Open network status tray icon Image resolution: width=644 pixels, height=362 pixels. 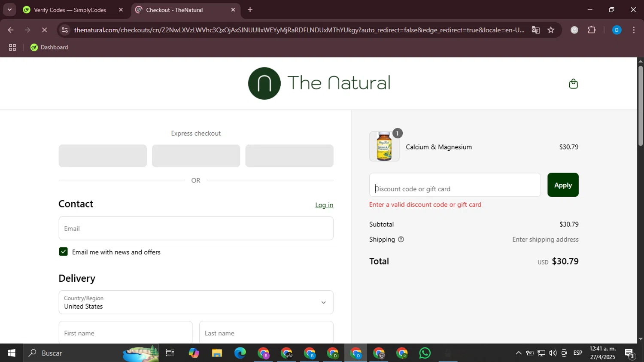pos(541,353)
